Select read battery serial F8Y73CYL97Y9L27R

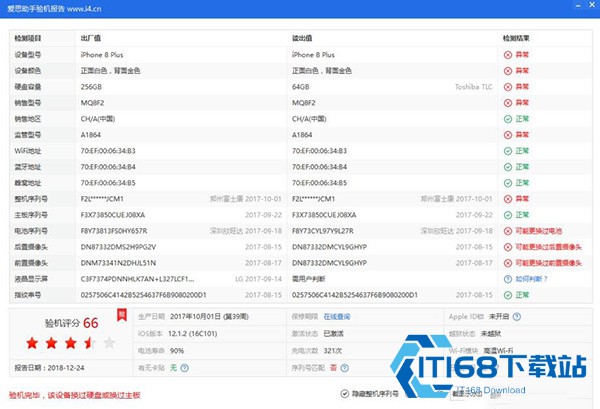323,231
